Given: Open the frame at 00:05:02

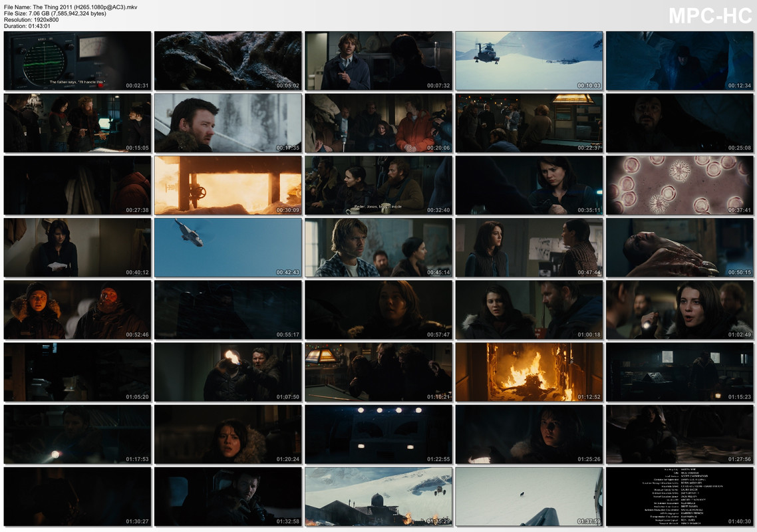Looking at the screenshot, I should pos(228,61).
